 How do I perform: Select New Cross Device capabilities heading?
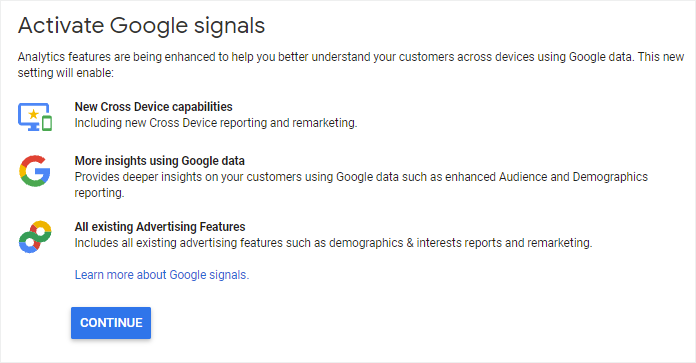click(153, 107)
